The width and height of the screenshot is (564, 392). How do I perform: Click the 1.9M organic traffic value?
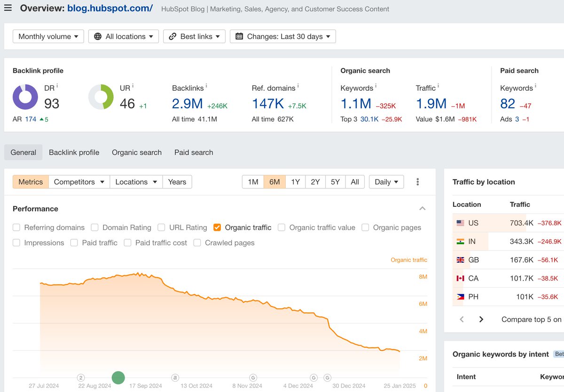(431, 103)
